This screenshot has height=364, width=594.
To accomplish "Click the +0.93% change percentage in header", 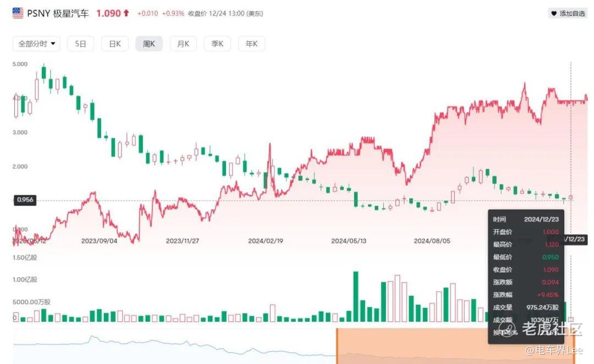I will pyautogui.click(x=173, y=13).
